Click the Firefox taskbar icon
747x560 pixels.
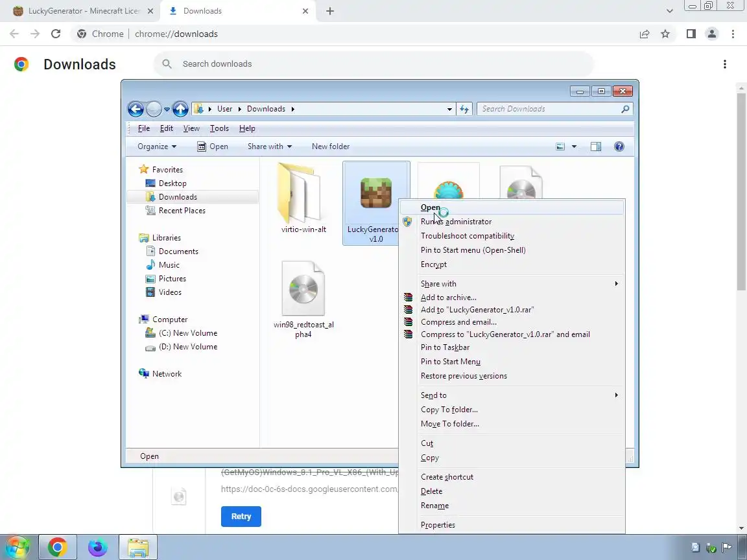click(98, 547)
